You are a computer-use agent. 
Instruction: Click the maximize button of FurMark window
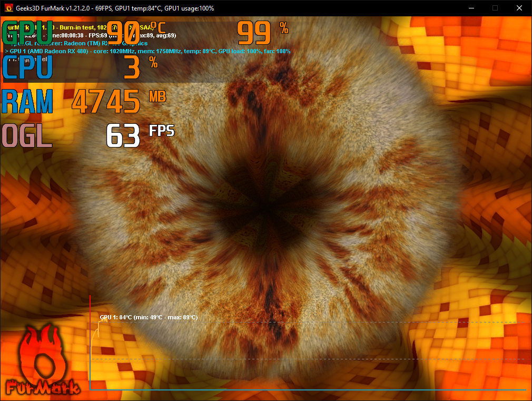point(495,8)
